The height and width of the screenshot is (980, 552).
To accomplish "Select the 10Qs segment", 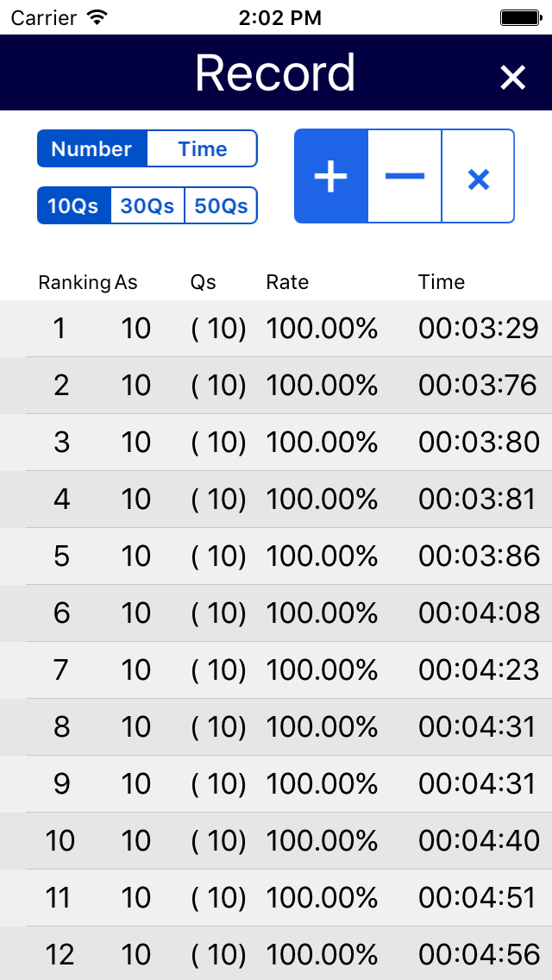I will pos(74,205).
